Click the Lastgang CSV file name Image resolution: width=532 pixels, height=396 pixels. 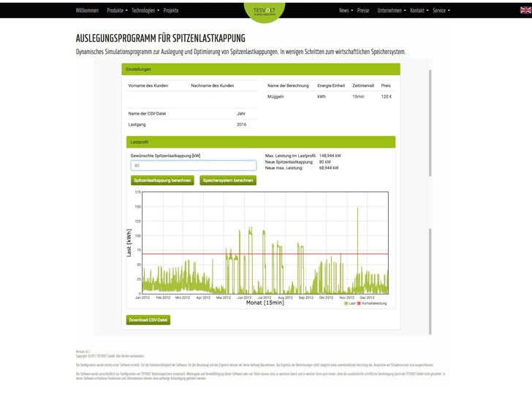point(137,124)
